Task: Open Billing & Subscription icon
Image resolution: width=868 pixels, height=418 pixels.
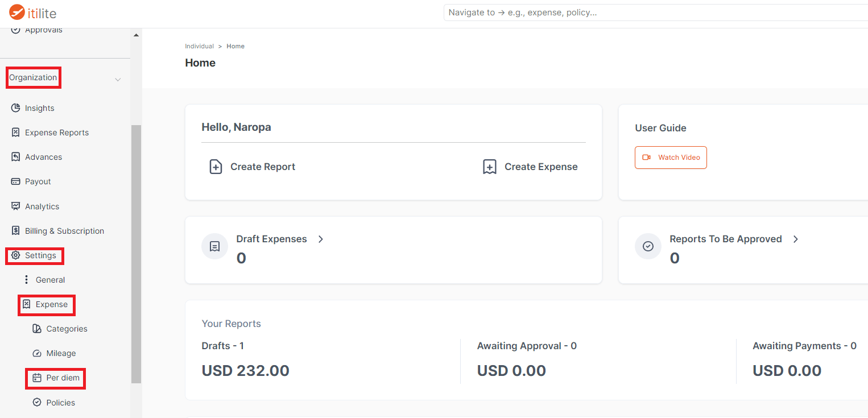Action: [16, 231]
